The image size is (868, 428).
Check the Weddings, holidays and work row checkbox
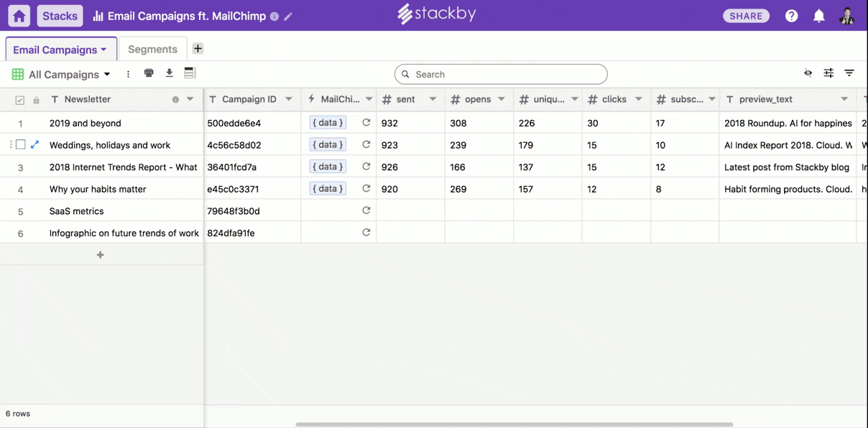pos(21,144)
